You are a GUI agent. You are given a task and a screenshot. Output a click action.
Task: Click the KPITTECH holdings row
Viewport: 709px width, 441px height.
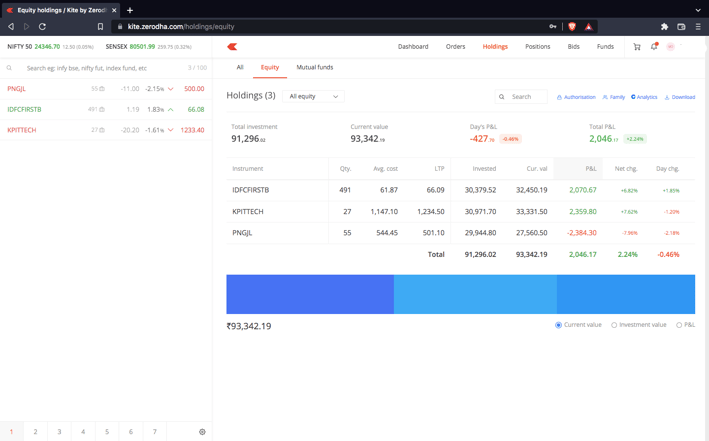coord(460,211)
